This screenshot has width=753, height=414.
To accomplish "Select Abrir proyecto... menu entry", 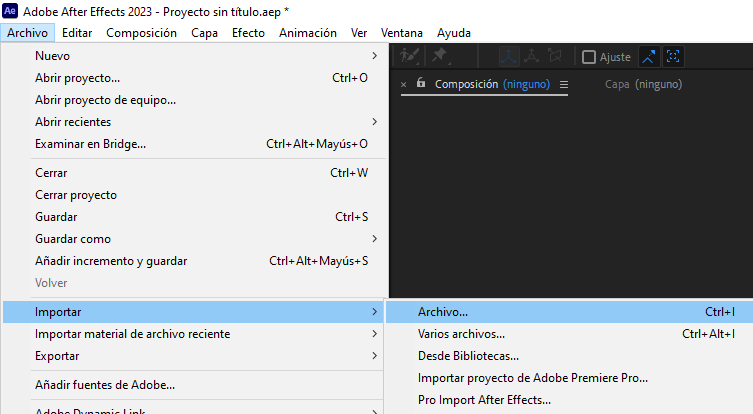I will coord(77,77).
